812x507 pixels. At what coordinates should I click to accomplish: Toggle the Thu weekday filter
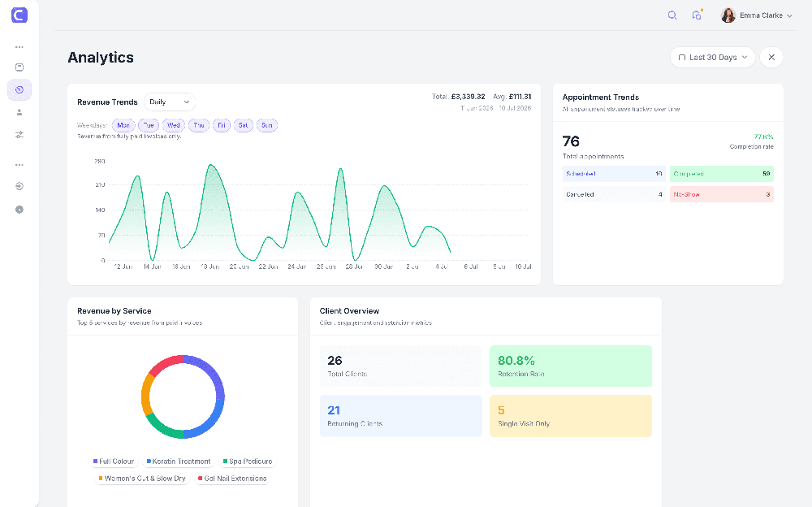pyautogui.click(x=199, y=125)
